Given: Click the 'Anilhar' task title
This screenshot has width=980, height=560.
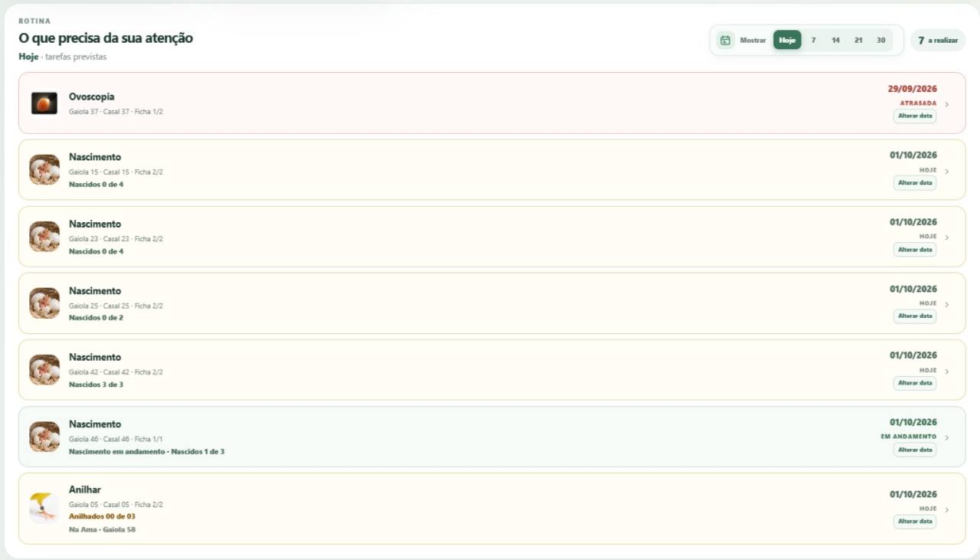Looking at the screenshot, I should (85, 490).
